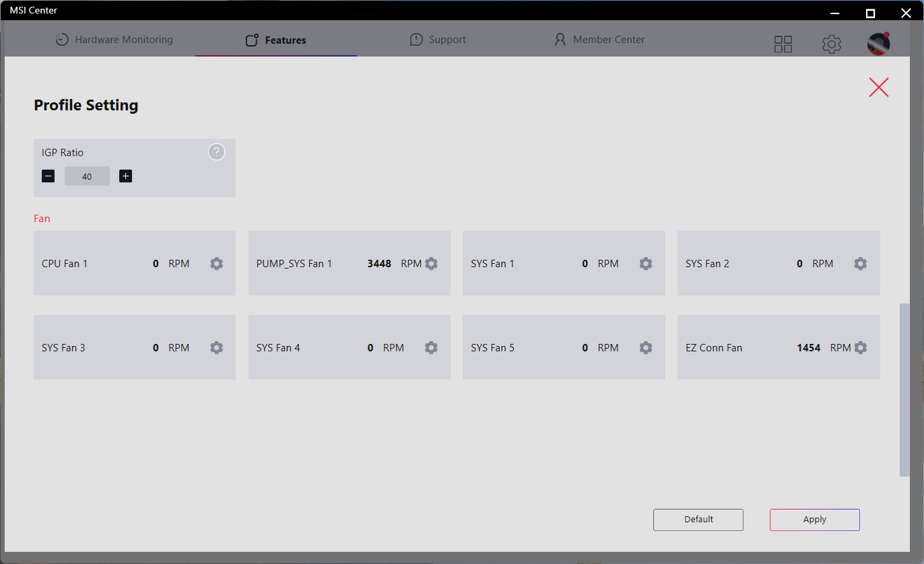Image resolution: width=924 pixels, height=564 pixels.
Task: Open MSI Center settings gear
Action: [x=832, y=44]
